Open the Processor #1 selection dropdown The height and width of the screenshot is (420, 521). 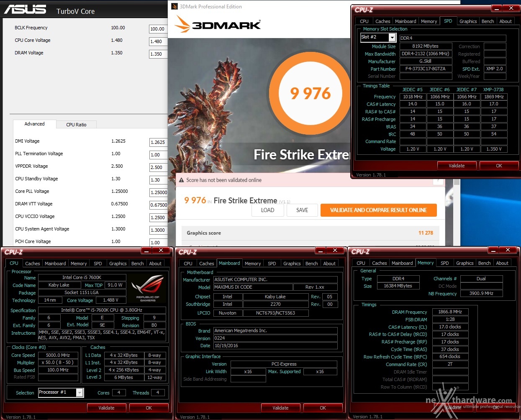click(x=80, y=392)
